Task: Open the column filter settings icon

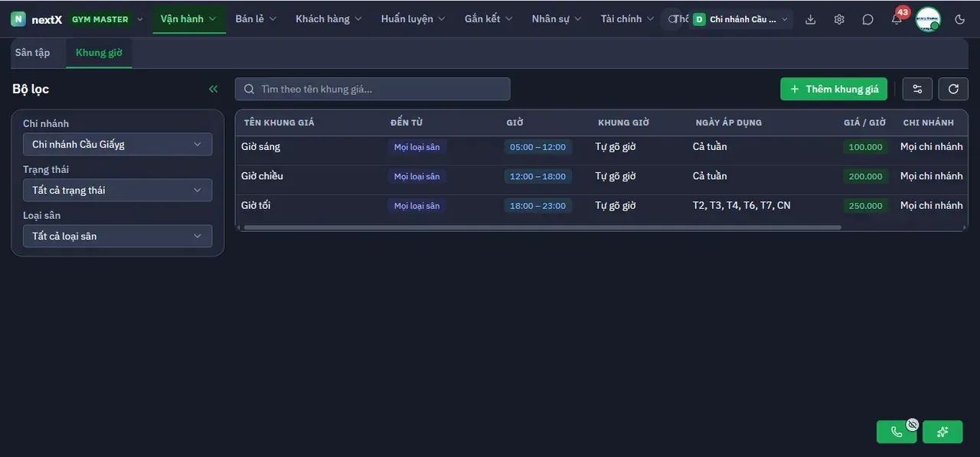Action: (x=917, y=89)
